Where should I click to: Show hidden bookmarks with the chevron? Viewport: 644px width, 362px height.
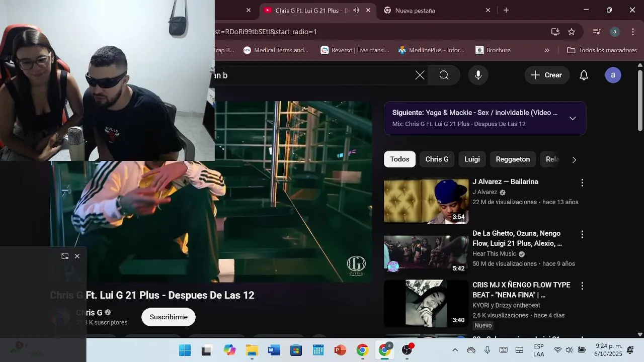tap(547, 50)
